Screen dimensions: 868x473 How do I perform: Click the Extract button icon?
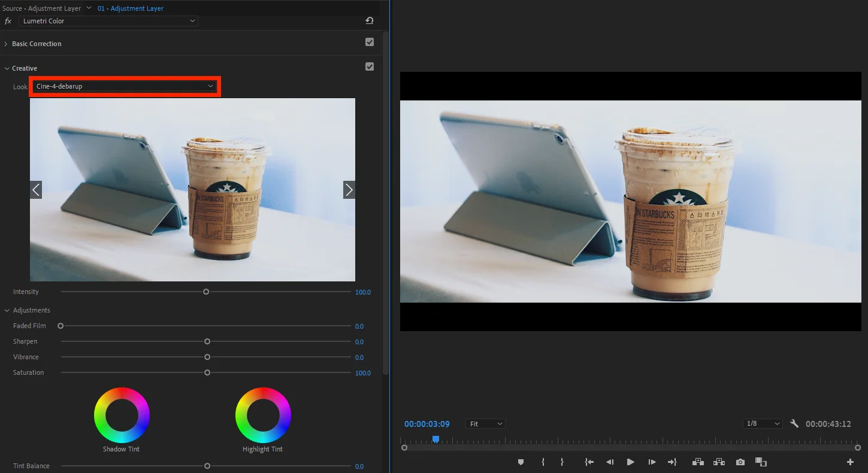point(719,462)
